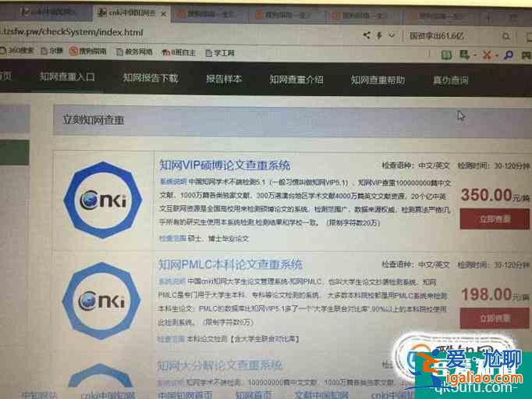The height and width of the screenshot is (399, 532).
Task: Expand the address bar dropdown arrow
Action: click(x=392, y=35)
